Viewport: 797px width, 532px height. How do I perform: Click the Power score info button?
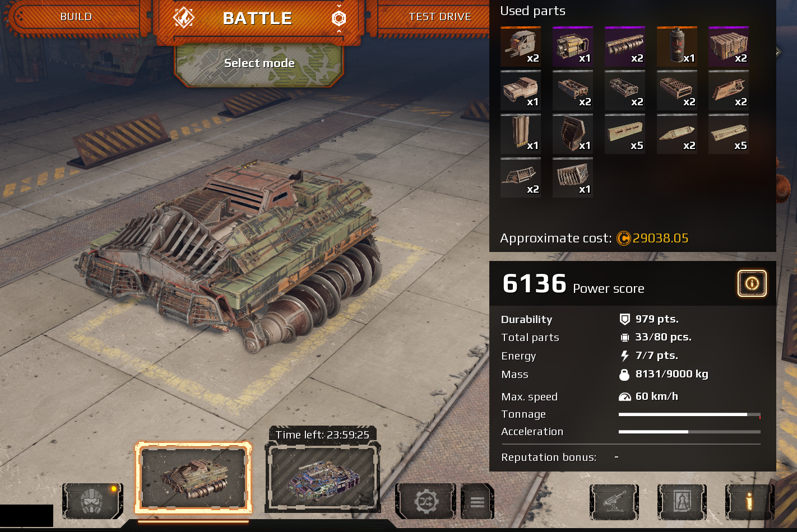(x=752, y=283)
